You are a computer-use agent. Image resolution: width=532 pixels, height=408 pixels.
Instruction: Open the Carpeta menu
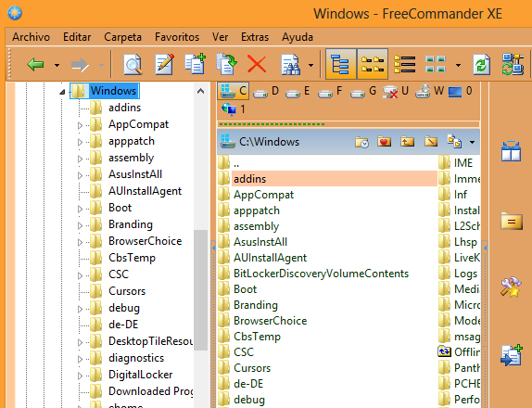point(123,37)
